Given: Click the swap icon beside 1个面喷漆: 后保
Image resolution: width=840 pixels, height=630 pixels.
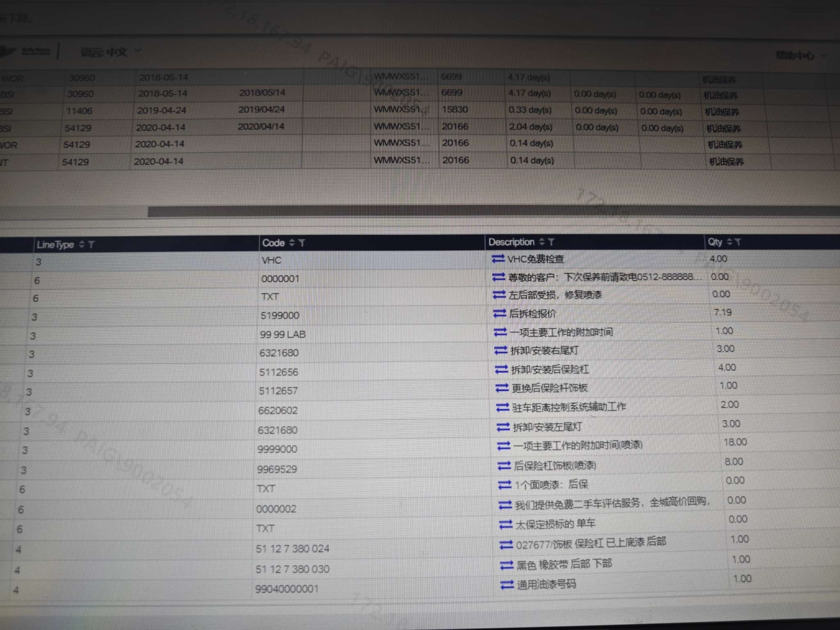Looking at the screenshot, I should pos(505,485).
